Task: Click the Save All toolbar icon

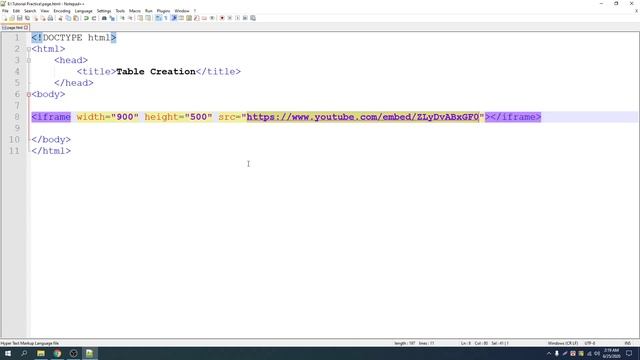Action: tap(27, 18)
